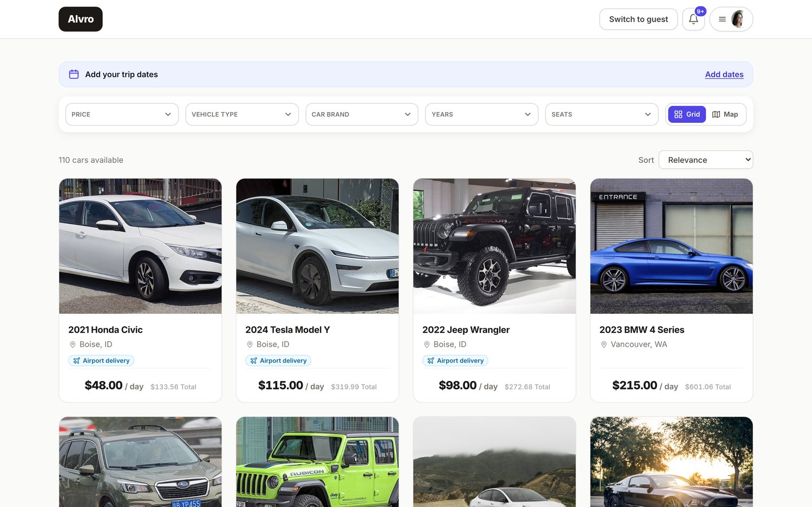Open the Car Brand filter dropdown

[362, 114]
